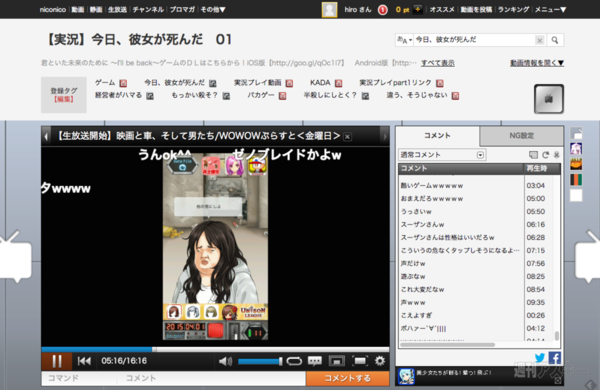Open comment list settings icon

point(556,155)
